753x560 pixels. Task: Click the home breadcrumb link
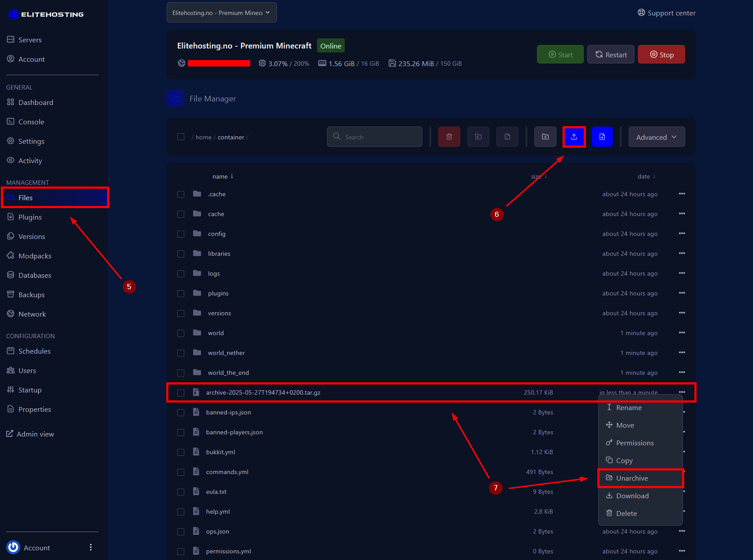click(204, 137)
